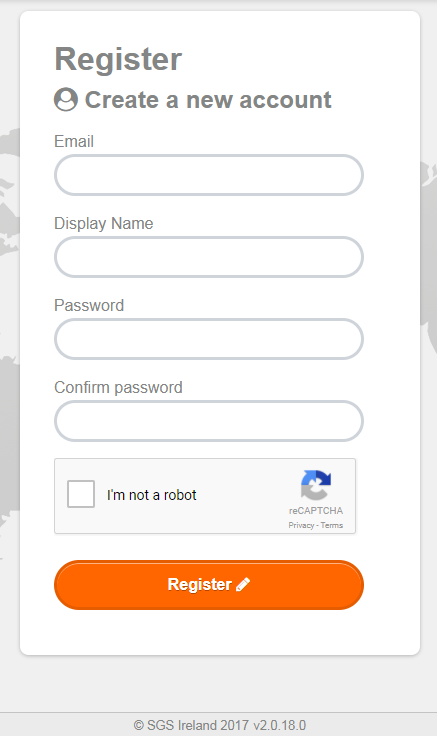Click the Password field label

pyautogui.click(x=89, y=306)
